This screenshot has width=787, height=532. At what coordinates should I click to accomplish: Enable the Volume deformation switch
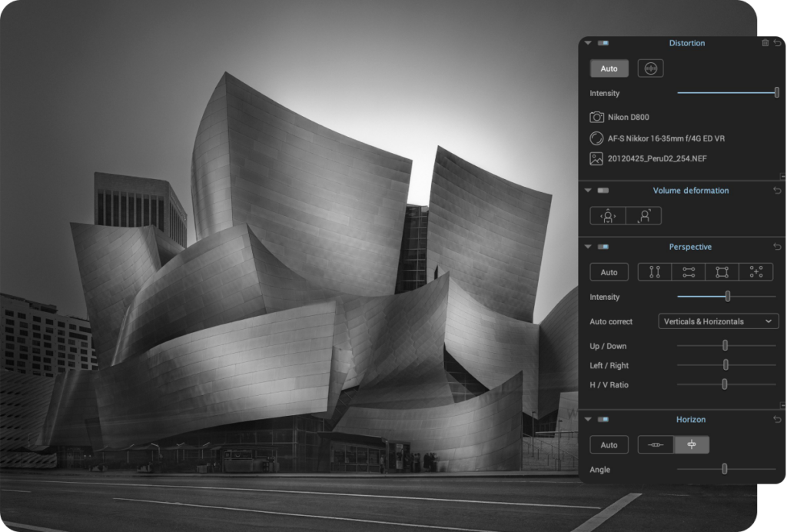(x=603, y=191)
